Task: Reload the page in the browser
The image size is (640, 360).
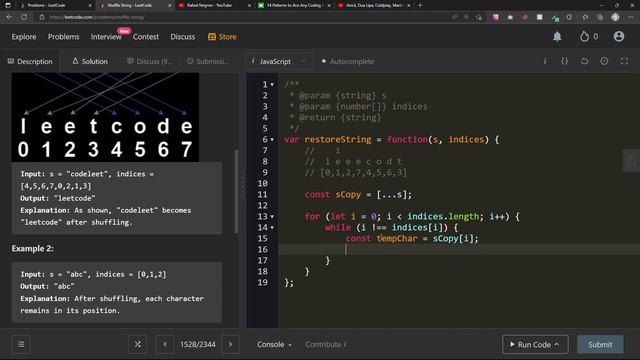Action: 24,17
